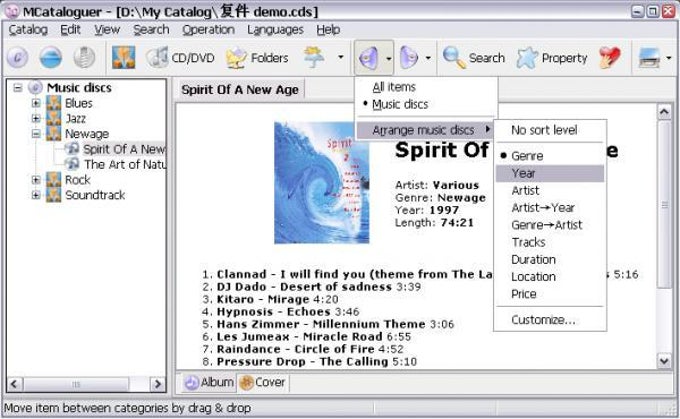Screen dimensions: 680x419
Task: Expand the Blues genre node
Action: tap(36, 103)
